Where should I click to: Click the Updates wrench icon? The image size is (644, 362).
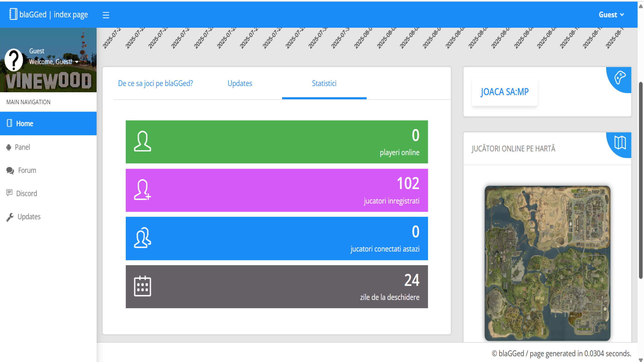(10, 217)
